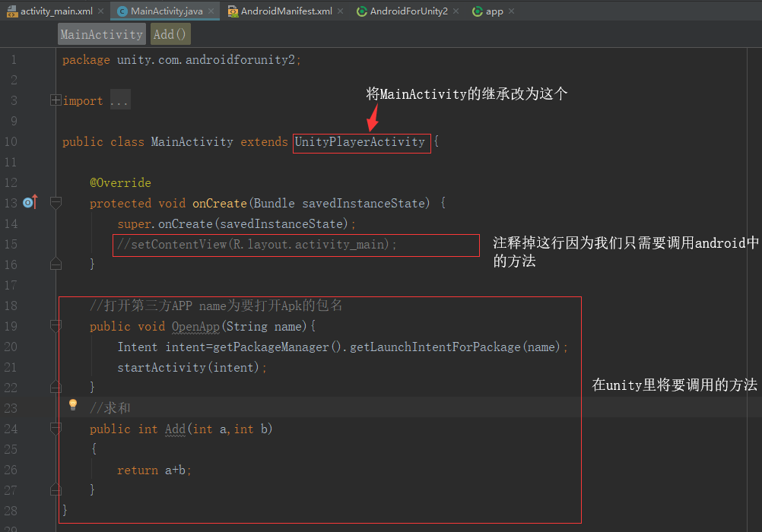This screenshot has height=532, width=762.
Task: Switch to the MainActivity.java tab
Action: click(x=167, y=11)
